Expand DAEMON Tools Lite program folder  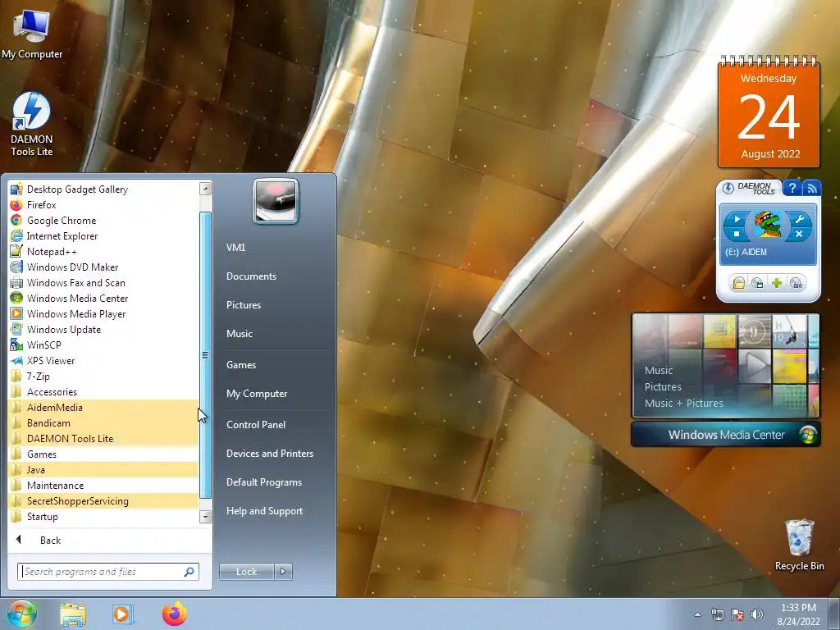pos(103,438)
